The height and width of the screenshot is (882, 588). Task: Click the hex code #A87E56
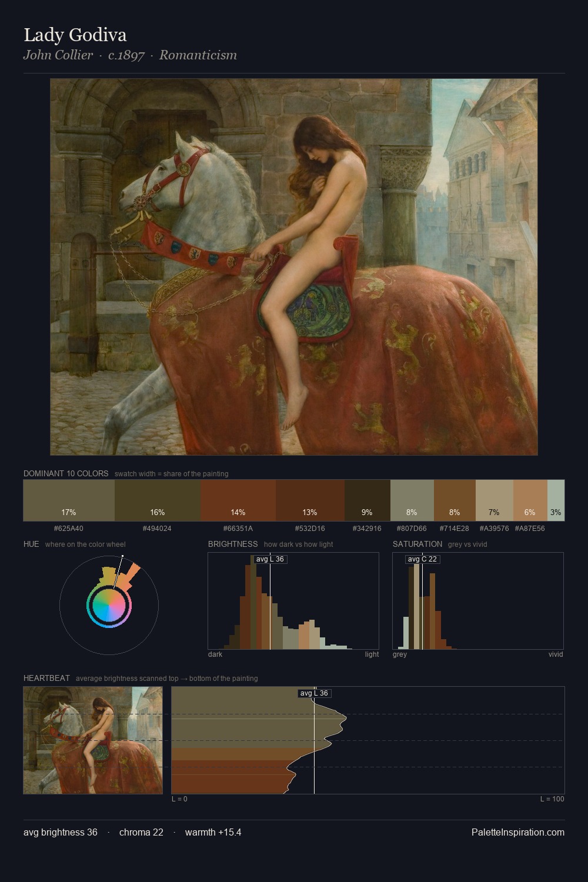pos(530,529)
